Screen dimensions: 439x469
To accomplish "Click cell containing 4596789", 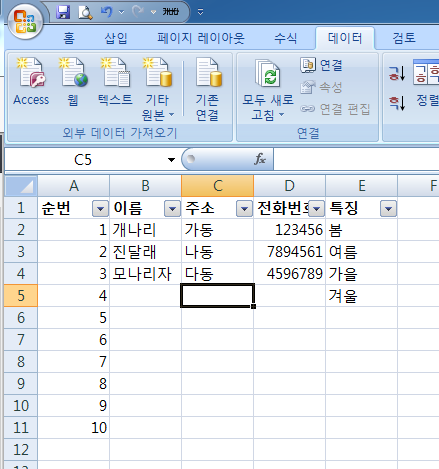I will pyautogui.click(x=290, y=274).
